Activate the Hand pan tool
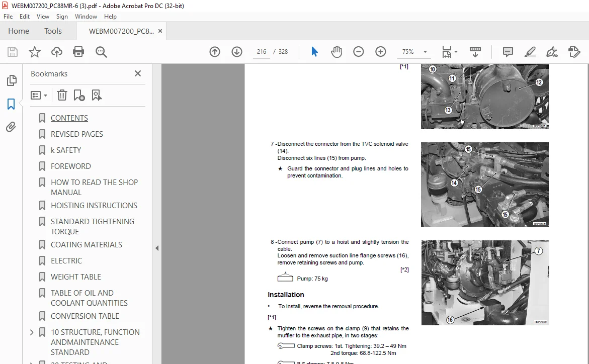The width and height of the screenshot is (589, 364). pyautogui.click(x=336, y=52)
